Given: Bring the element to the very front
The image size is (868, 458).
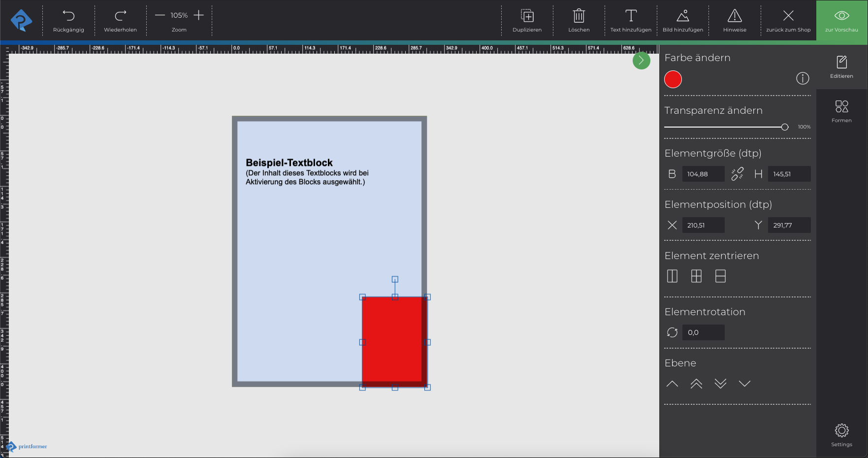Looking at the screenshot, I should coord(696,384).
